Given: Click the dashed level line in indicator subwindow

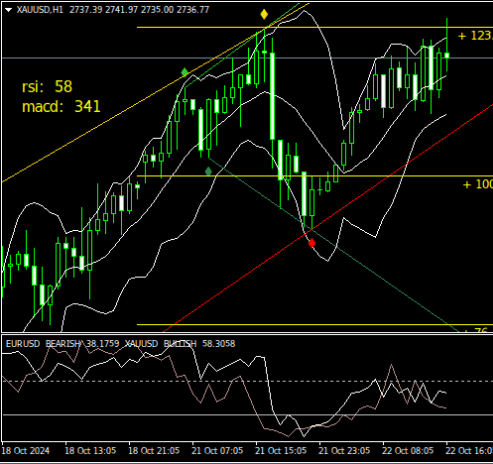Looking at the screenshot, I should coord(247,381).
